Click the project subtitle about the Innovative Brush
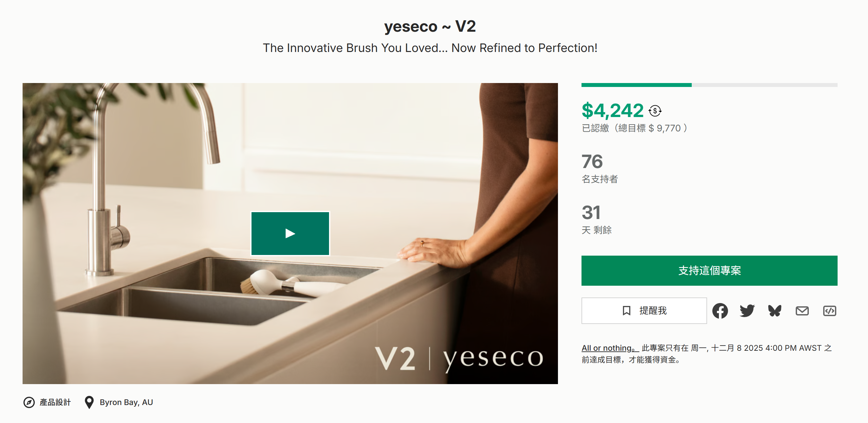 430,48
